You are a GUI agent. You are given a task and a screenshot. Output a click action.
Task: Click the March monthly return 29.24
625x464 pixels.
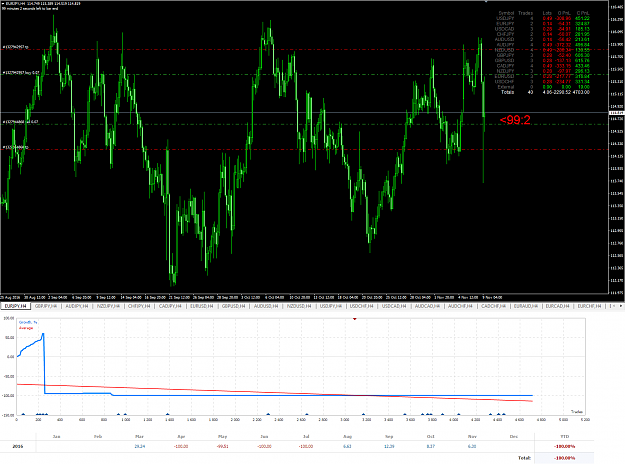(x=140, y=446)
